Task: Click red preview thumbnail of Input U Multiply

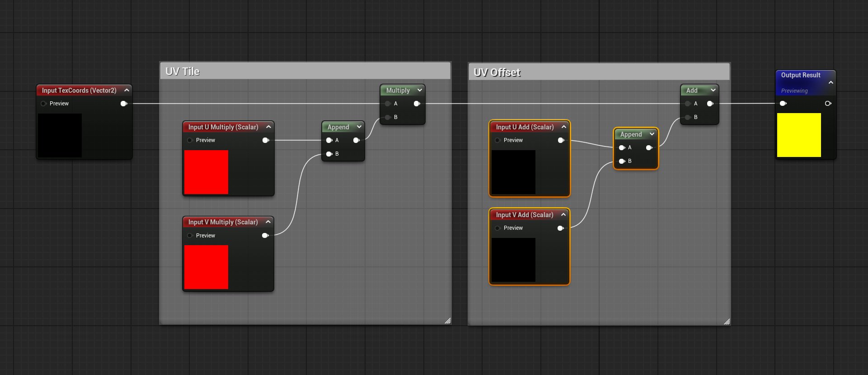Action: [206, 172]
